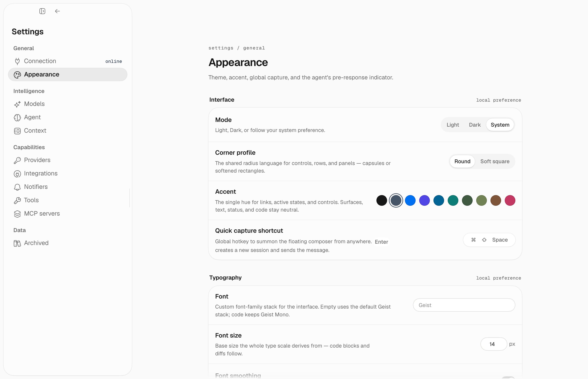Click the 'Quick capture shortcut' label
This screenshot has height=379, width=588.
pyautogui.click(x=249, y=231)
